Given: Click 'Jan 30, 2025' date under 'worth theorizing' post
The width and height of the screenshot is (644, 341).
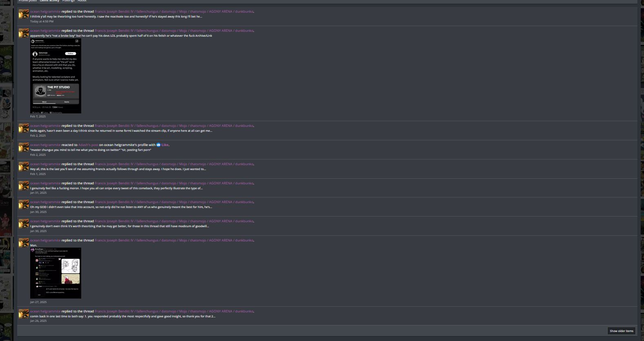Looking at the screenshot, I should click(x=38, y=231).
